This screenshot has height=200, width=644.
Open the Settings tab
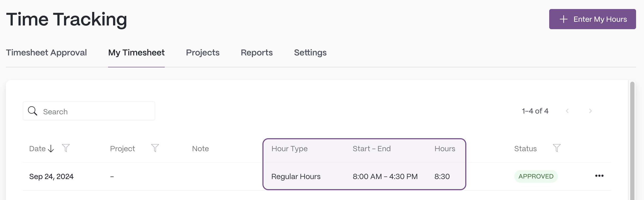click(310, 53)
